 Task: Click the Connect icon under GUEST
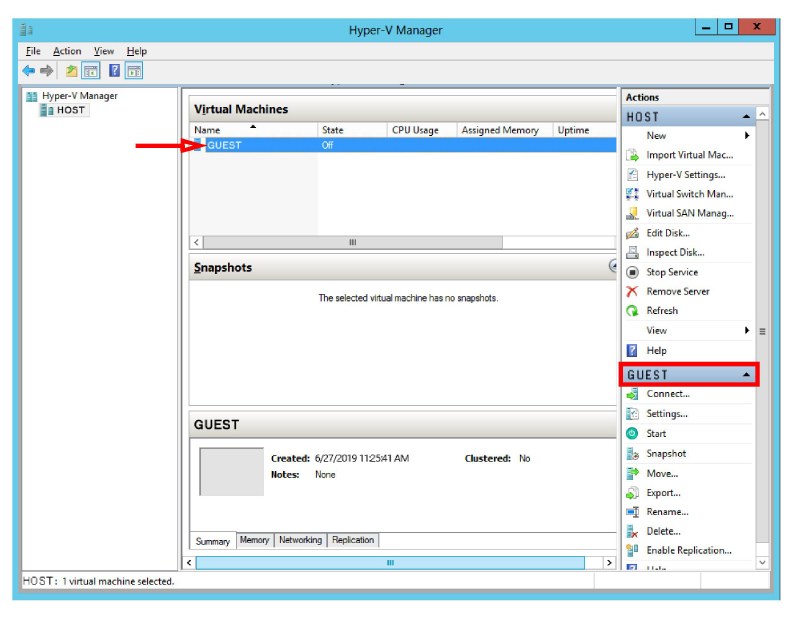click(632, 394)
